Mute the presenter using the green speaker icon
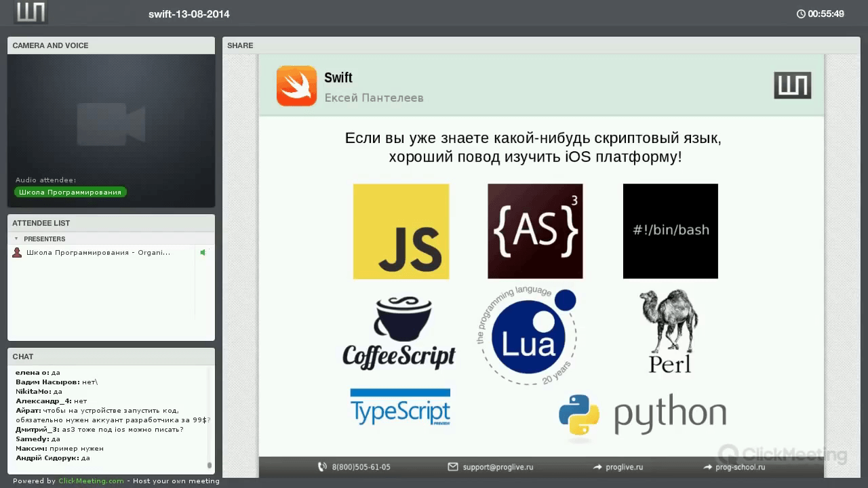The image size is (868, 488). pyautogui.click(x=202, y=253)
